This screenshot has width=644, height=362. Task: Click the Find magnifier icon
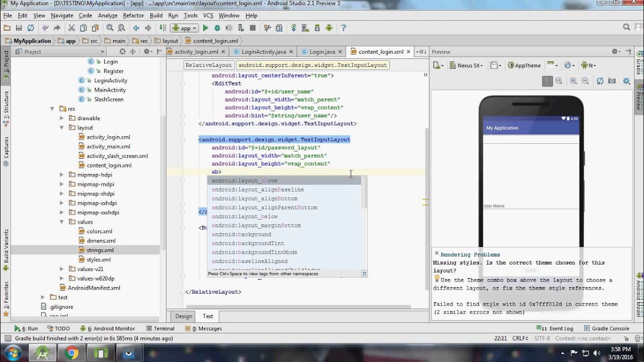point(110,28)
